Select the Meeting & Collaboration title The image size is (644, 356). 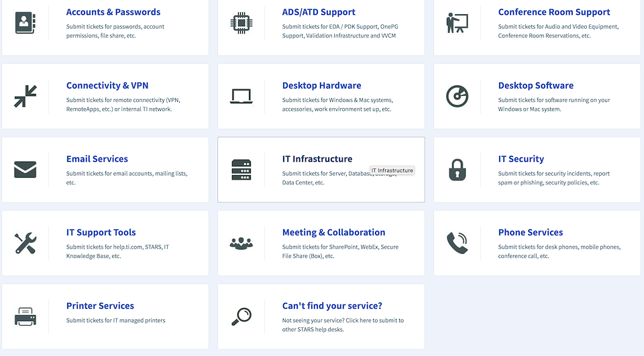(x=333, y=233)
